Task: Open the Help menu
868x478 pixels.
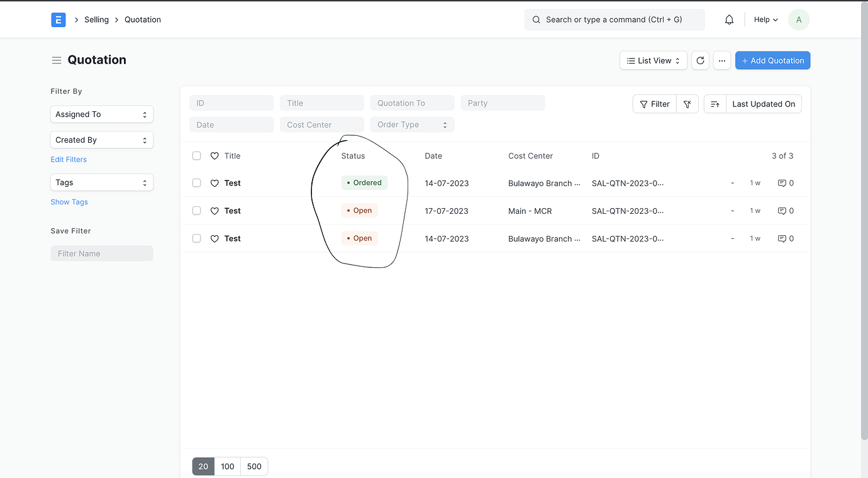Action: tap(765, 19)
